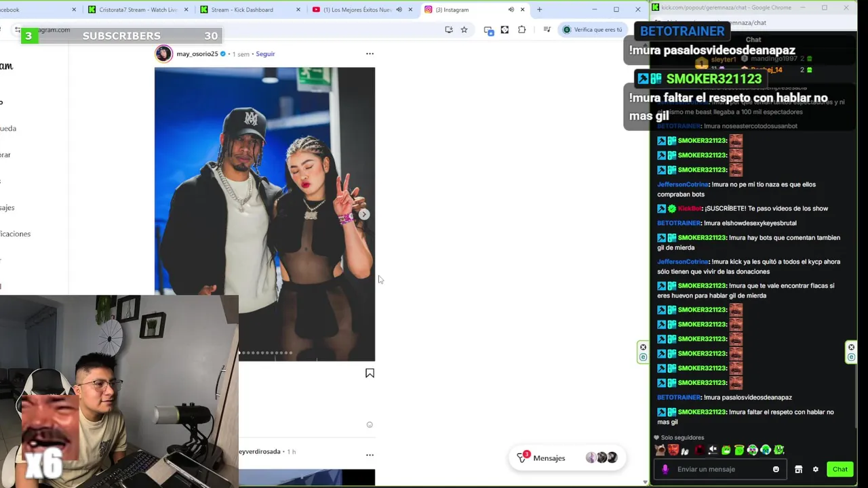Open the emoji picker under the post
This screenshot has width=868, height=488.
coord(370,425)
